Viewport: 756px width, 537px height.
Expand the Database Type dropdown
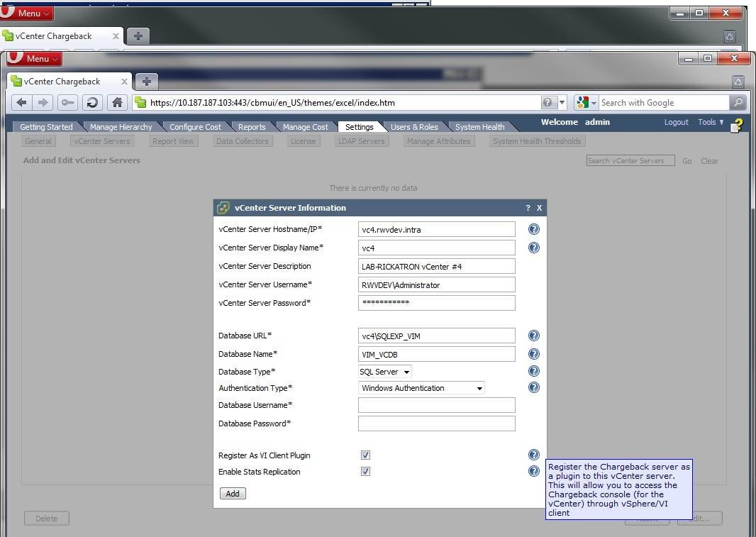(385, 372)
